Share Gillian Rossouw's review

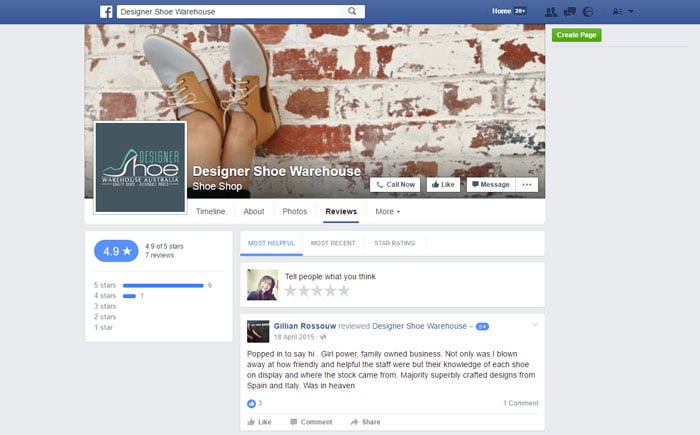point(366,422)
